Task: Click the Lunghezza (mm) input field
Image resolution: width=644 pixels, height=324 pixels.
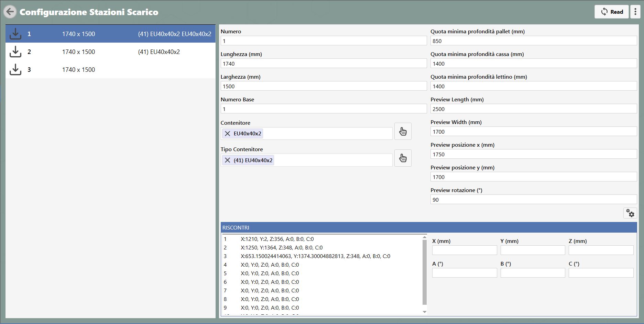Action: pos(324,64)
